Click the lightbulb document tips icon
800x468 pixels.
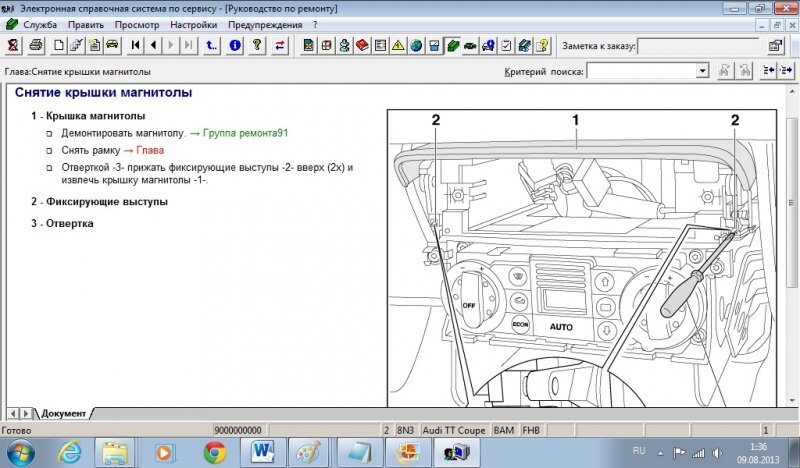pos(542,45)
